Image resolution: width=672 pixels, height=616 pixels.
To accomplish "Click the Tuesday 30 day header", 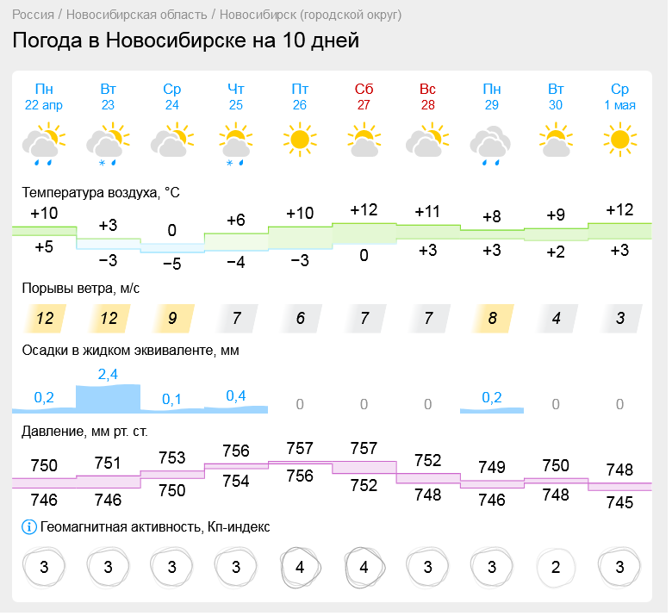I will point(556,96).
